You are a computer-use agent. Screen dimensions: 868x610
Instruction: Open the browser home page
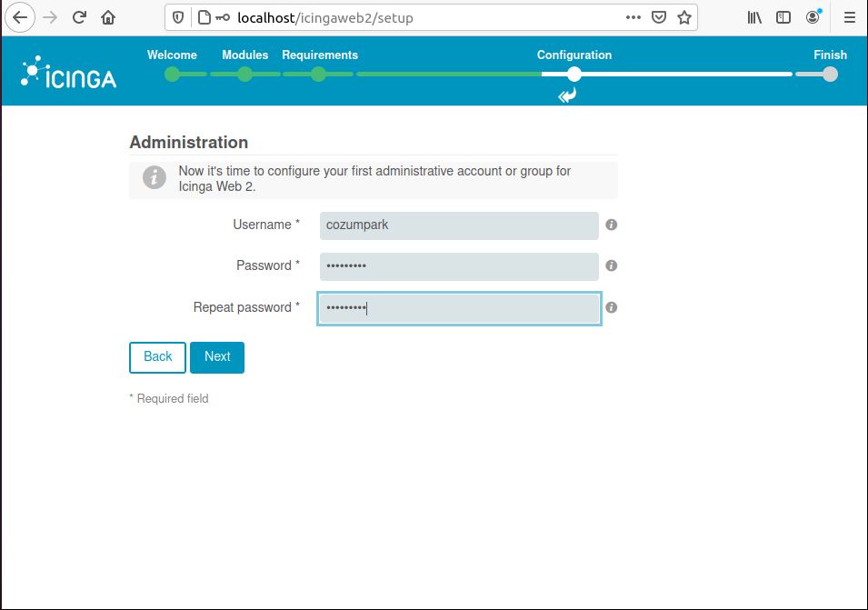(x=108, y=17)
